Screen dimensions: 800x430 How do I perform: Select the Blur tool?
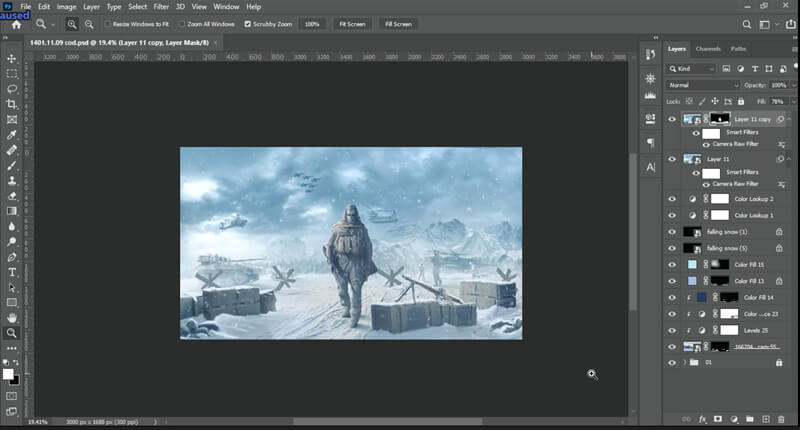[12, 226]
